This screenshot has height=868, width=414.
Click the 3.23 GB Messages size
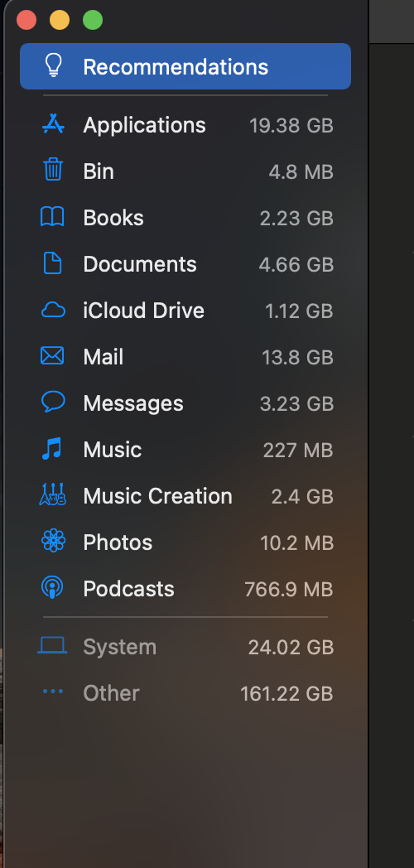coord(296,404)
